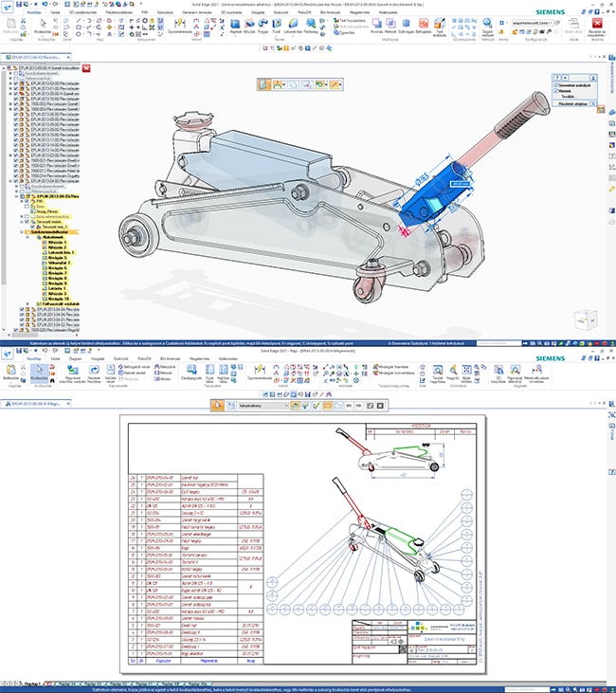The image size is (616, 693).
Task: Close PathFinder with the red X icon
Action: tap(86, 68)
